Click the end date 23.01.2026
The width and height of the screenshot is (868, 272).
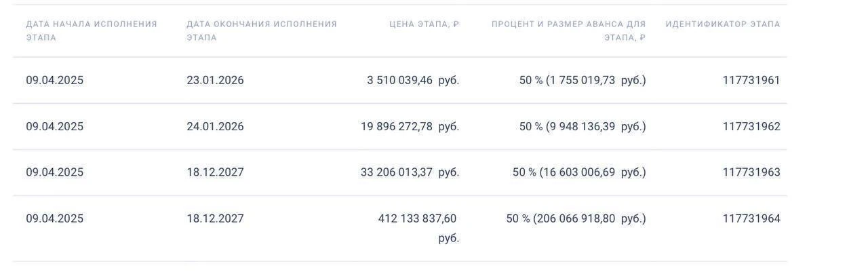click(215, 80)
